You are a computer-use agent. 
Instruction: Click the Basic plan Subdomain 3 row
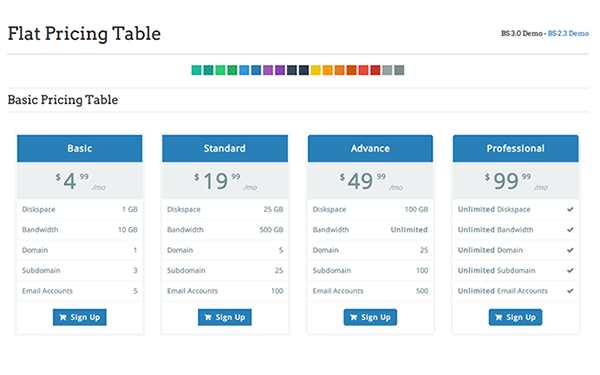coord(80,270)
